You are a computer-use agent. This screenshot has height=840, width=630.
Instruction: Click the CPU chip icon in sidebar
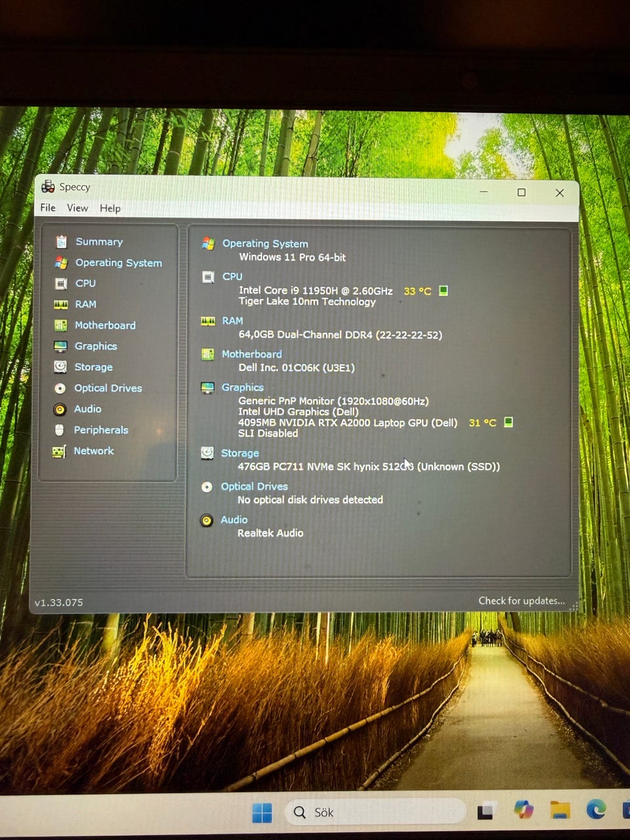click(x=61, y=283)
